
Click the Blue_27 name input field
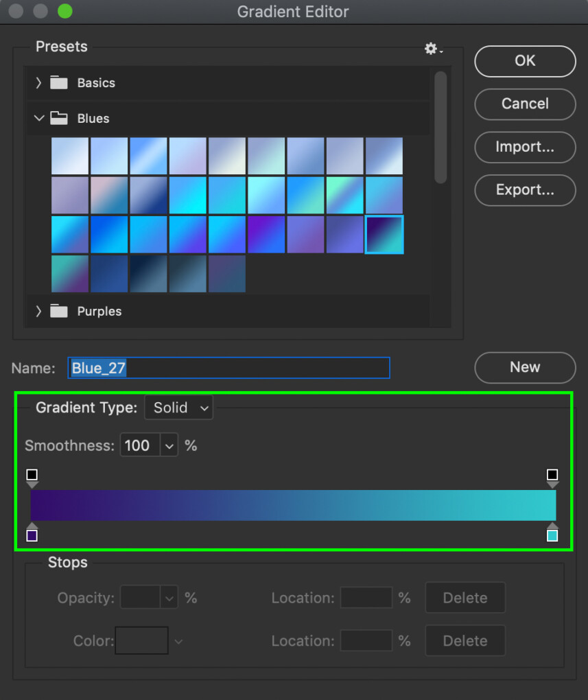click(x=229, y=368)
